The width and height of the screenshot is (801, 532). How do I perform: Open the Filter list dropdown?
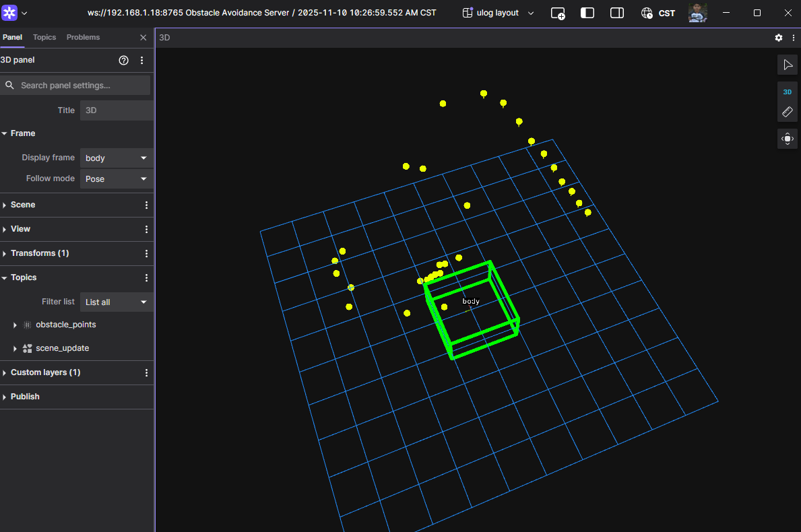[x=117, y=302]
